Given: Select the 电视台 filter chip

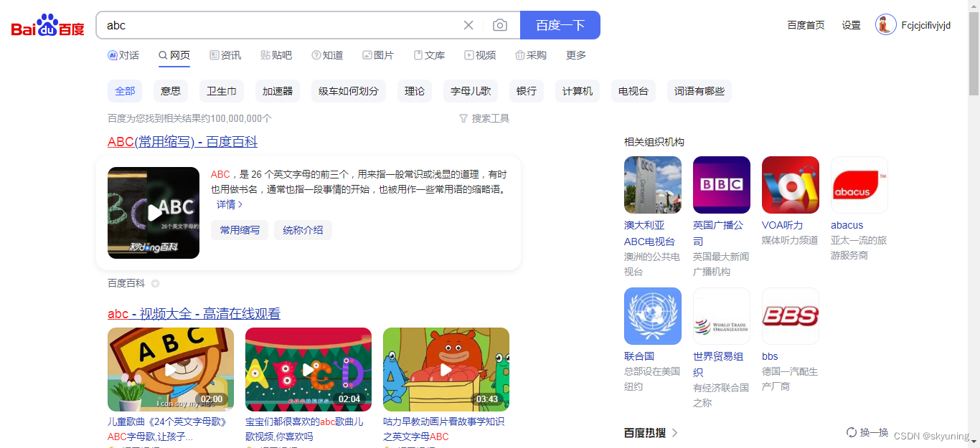Looking at the screenshot, I should [x=633, y=91].
